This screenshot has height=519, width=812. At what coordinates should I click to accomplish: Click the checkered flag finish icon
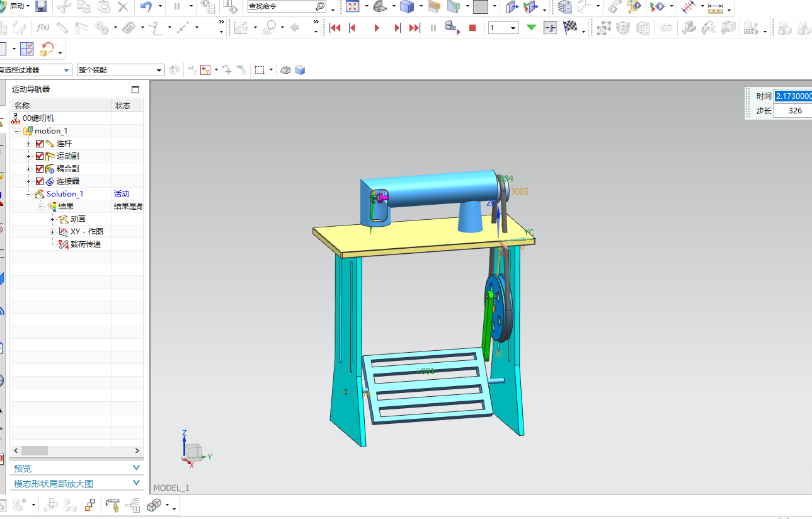click(x=569, y=28)
